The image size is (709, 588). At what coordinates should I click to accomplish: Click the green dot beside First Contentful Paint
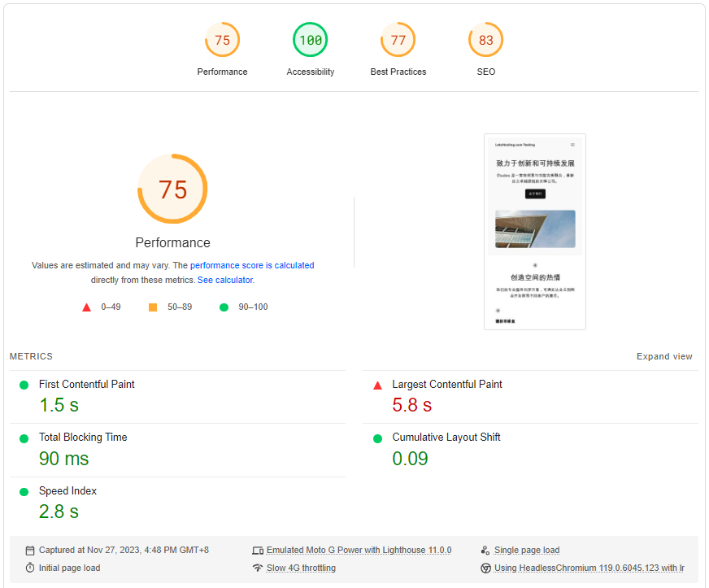[24, 385]
